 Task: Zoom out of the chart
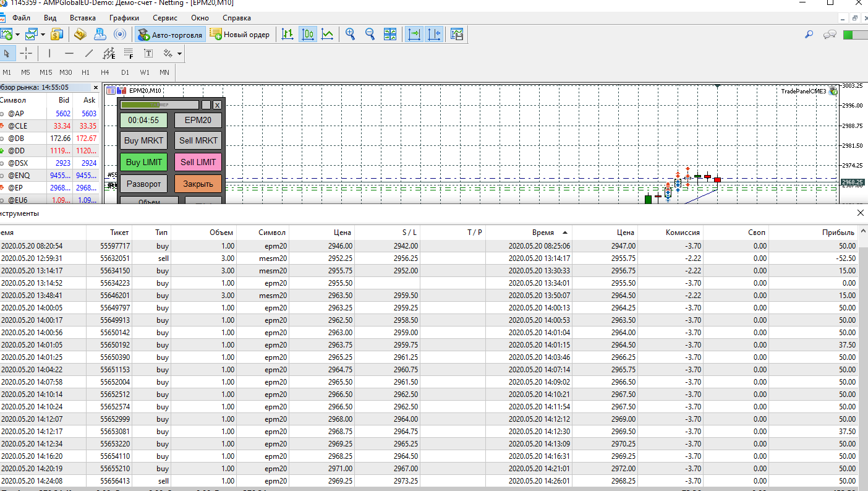pyautogui.click(x=370, y=35)
